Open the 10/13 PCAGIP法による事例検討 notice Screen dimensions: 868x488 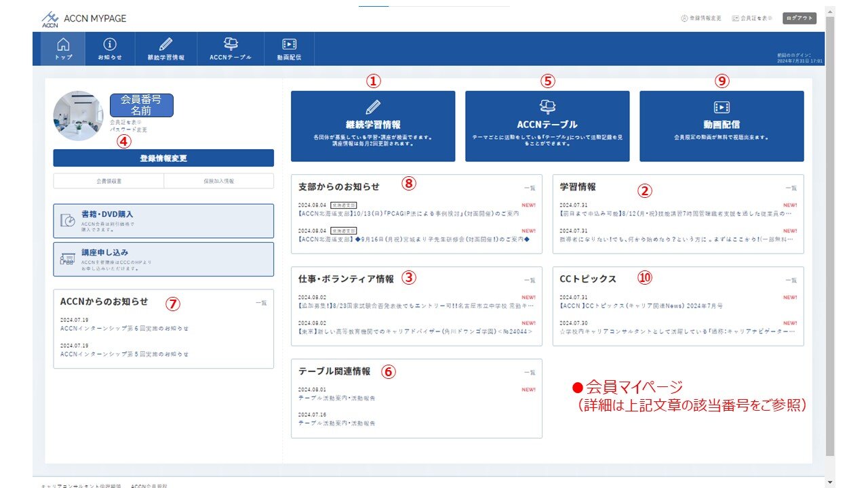point(408,214)
